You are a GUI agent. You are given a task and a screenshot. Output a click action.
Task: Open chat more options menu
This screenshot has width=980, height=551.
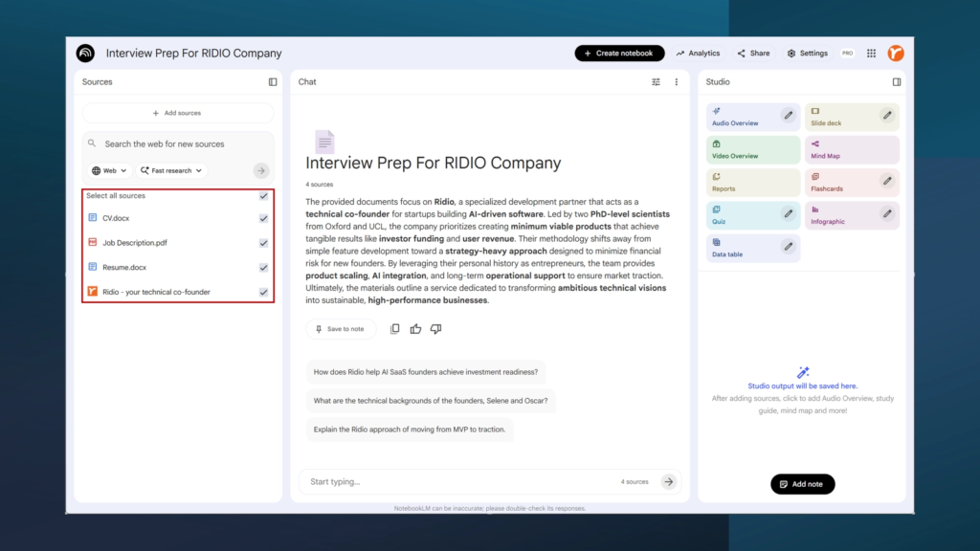click(676, 82)
